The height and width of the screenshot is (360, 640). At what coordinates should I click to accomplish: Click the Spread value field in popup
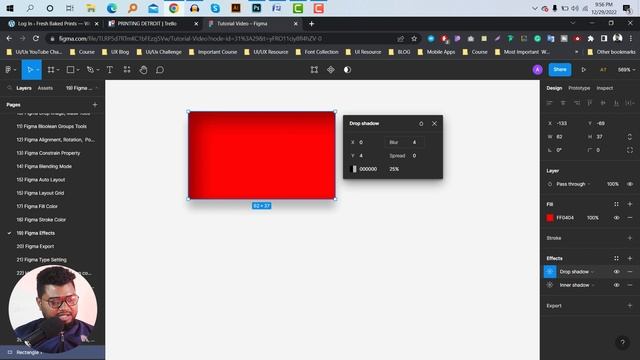point(404,156)
